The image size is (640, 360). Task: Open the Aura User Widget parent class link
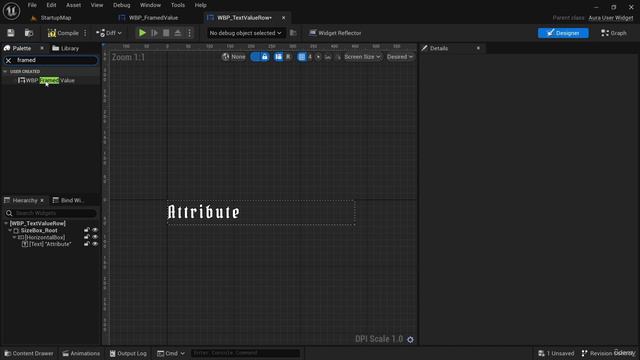611,18
